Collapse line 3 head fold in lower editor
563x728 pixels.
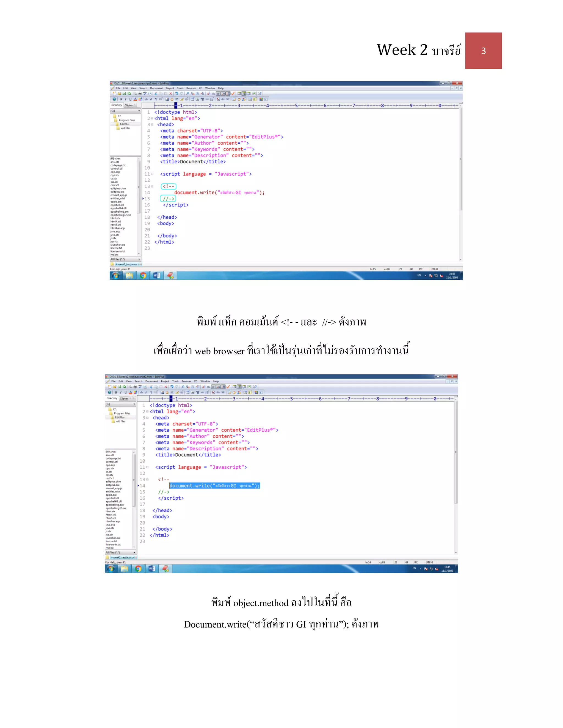[x=147, y=418]
